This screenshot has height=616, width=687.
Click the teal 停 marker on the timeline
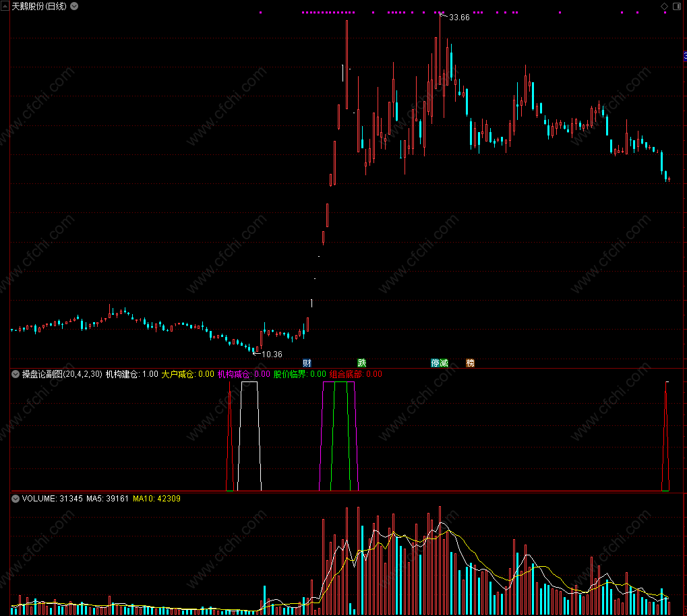click(435, 363)
